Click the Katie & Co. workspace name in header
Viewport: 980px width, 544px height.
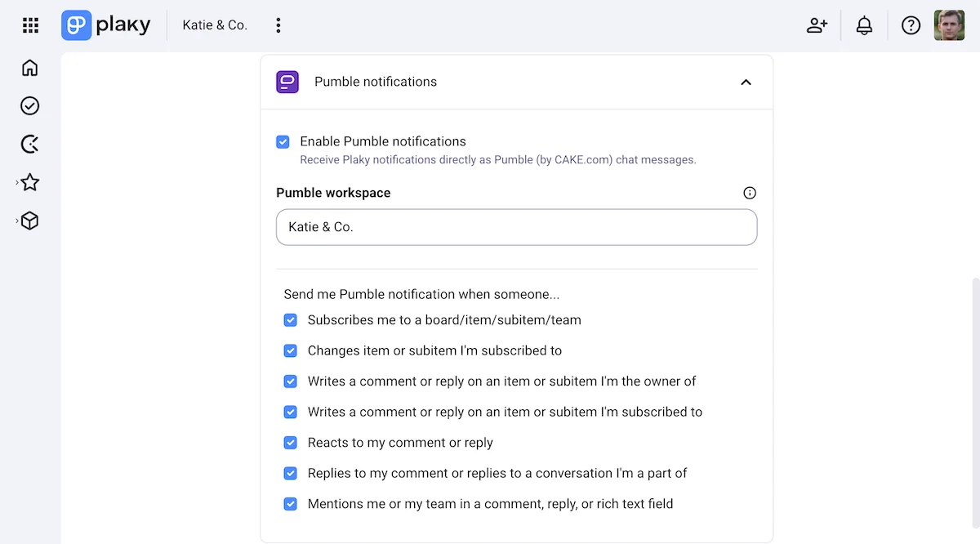point(215,25)
